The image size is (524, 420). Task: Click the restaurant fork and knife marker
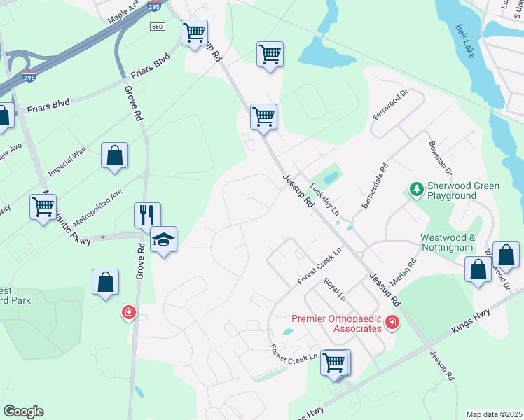tap(147, 217)
